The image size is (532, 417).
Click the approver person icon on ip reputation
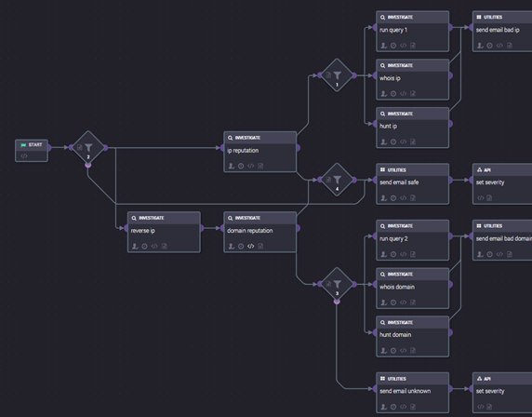tap(232, 166)
